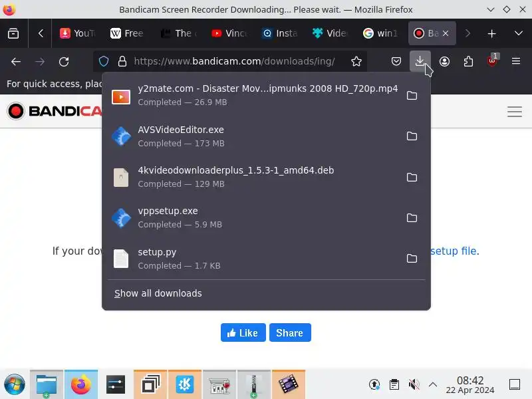Click Show all downloads
This screenshot has height=399, width=532.
point(158,293)
